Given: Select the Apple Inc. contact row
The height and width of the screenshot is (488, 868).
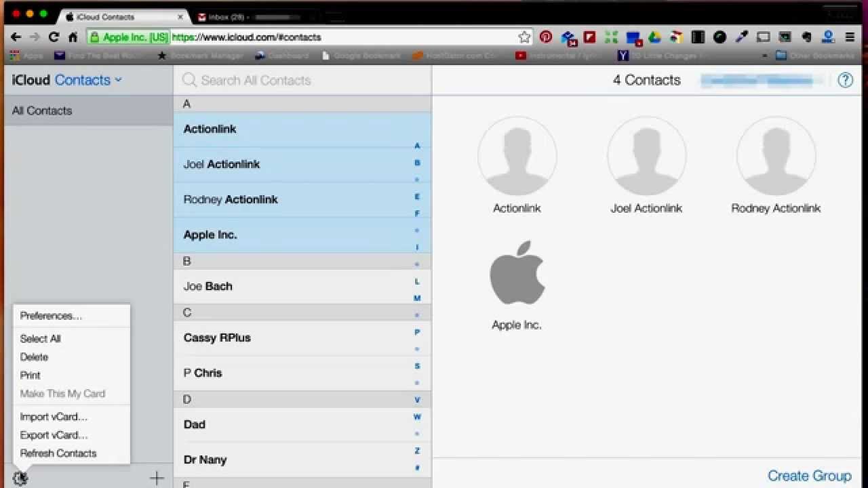Looking at the screenshot, I should (x=302, y=235).
